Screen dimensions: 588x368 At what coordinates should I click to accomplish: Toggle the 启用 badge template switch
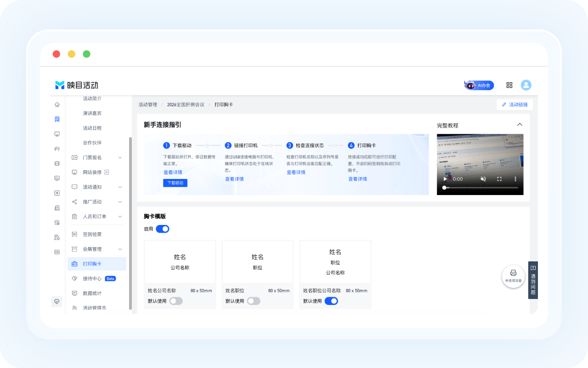(x=163, y=229)
